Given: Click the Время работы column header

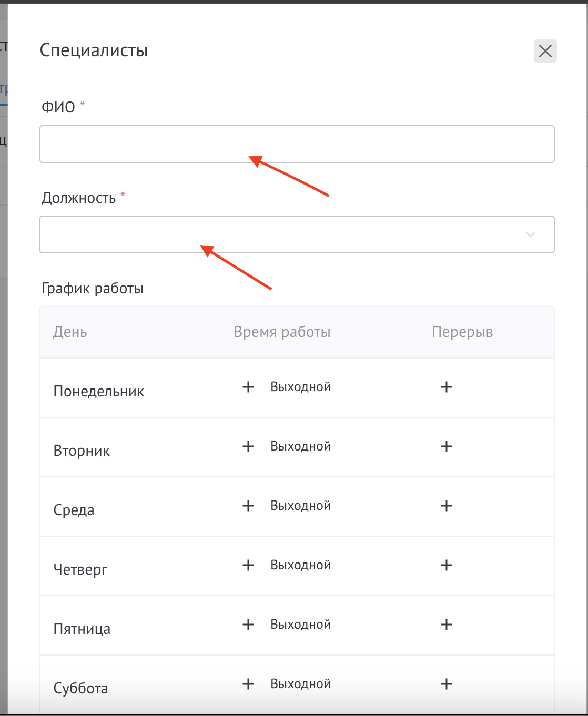Looking at the screenshot, I should point(282,332).
